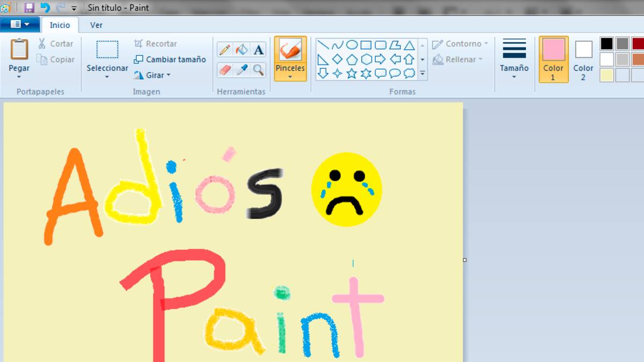Select the Text tool

coord(259,50)
